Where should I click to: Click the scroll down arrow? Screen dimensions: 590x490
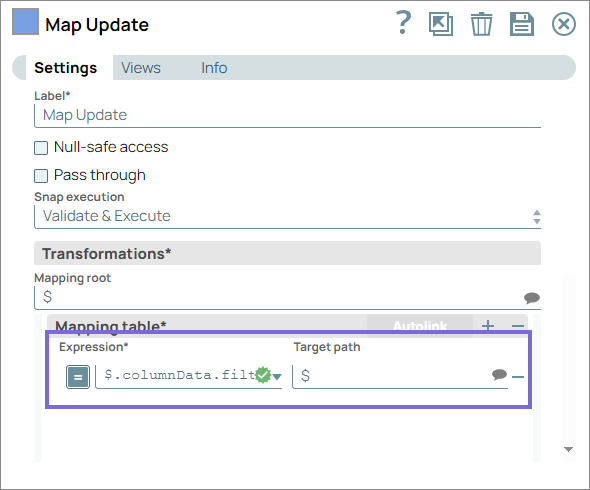569,449
